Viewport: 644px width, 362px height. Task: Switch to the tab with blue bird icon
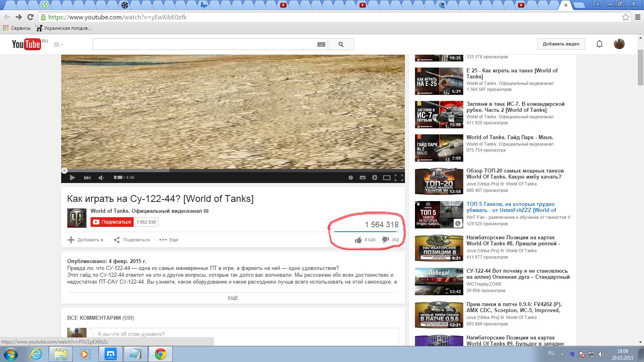tap(204, 5)
